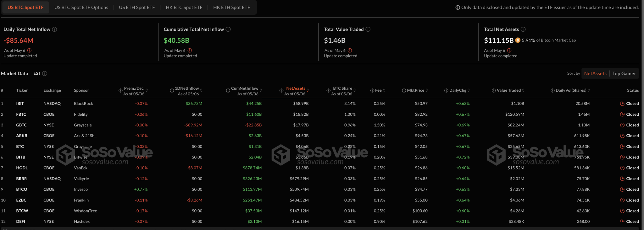Open the IBIT ticker link
Viewport: 644px width, 230px height.
click(x=20, y=104)
